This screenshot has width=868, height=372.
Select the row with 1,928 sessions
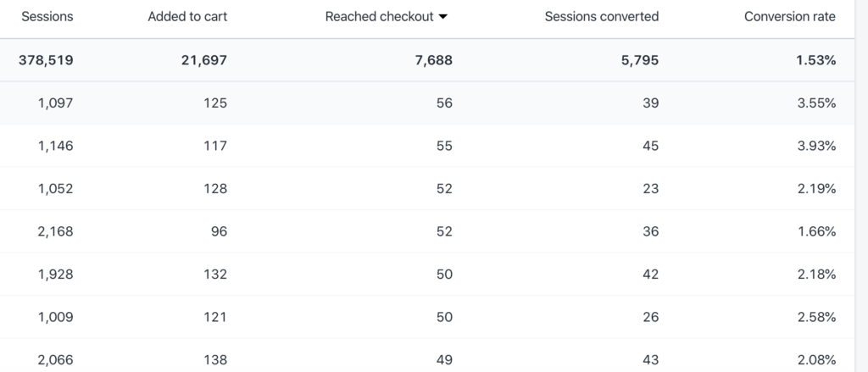(x=427, y=274)
